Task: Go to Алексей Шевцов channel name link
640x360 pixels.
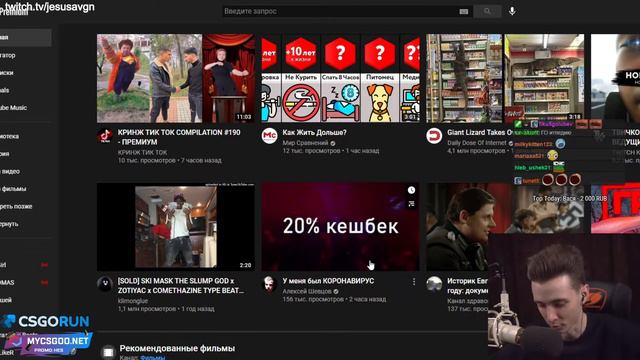Action: click(307, 291)
